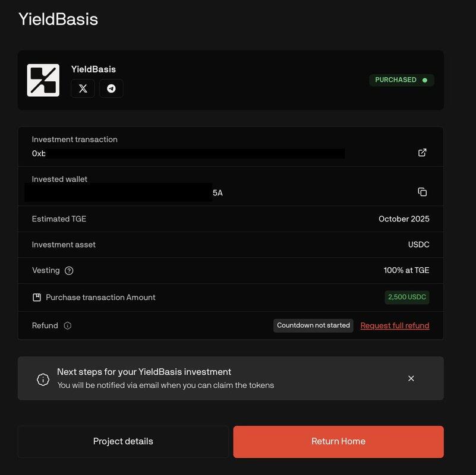Open the YieldBasis X (Twitter) profile
The image size is (476, 475).
coord(83,88)
